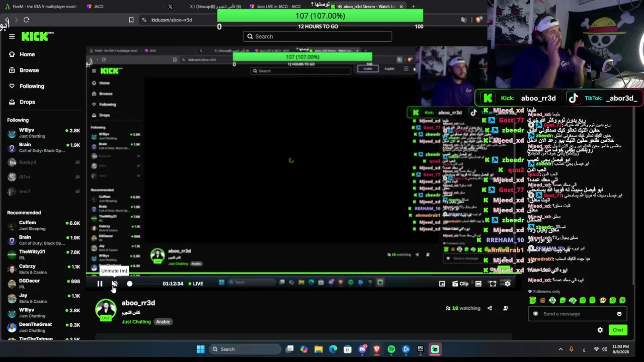Close the aboo_rr3d Stream tab
644x362 pixels.
coord(401,7)
